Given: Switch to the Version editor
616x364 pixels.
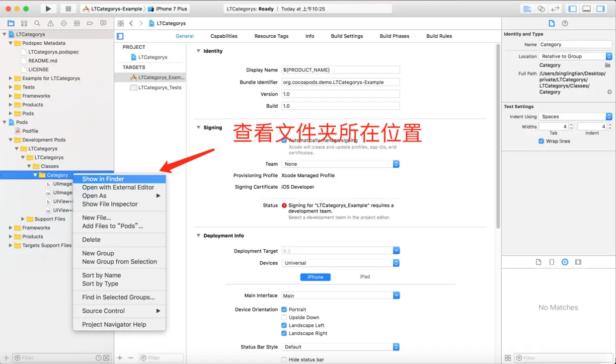Looking at the screenshot, I should click(x=555, y=9).
